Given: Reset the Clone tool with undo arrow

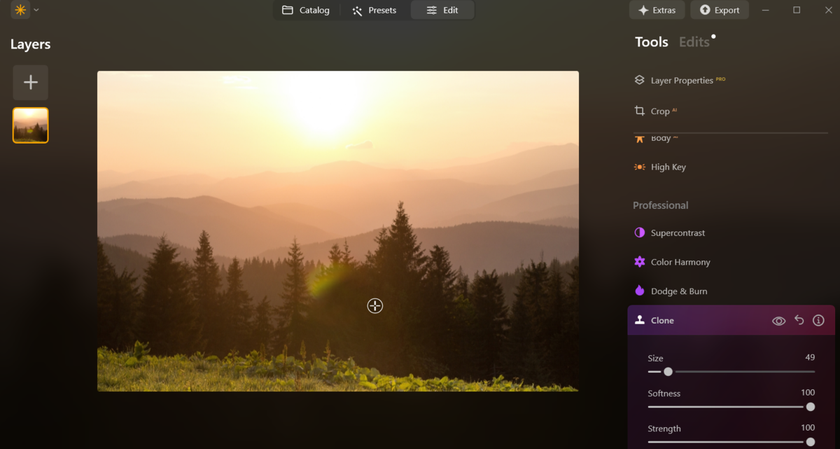Looking at the screenshot, I should click(x=799, y=320).
